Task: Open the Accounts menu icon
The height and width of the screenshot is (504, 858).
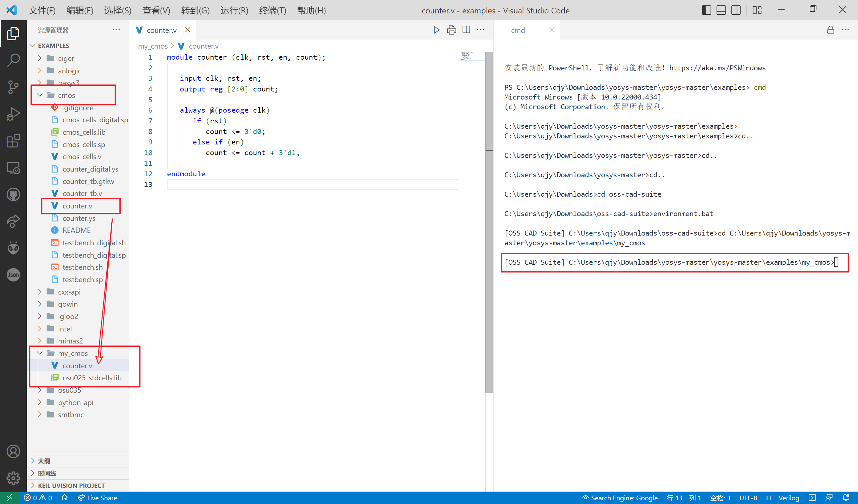Action: (x=13, y=452)
